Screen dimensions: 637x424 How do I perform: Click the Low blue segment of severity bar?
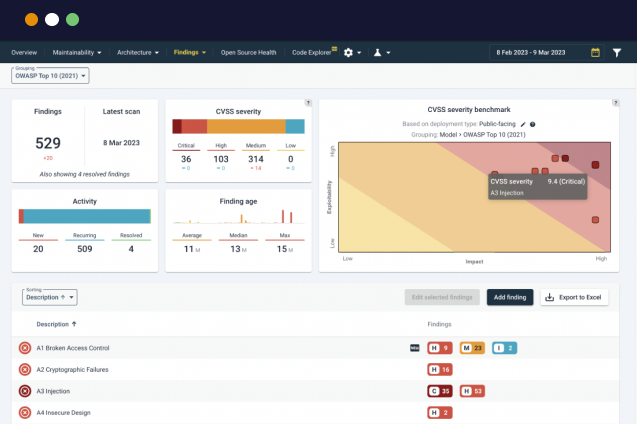[x=295, y=126]
